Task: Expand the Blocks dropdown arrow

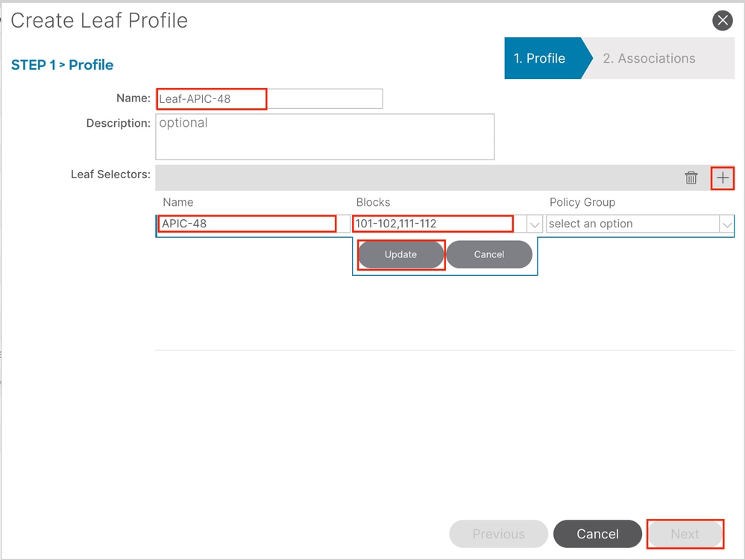Action: click(535, 224)
